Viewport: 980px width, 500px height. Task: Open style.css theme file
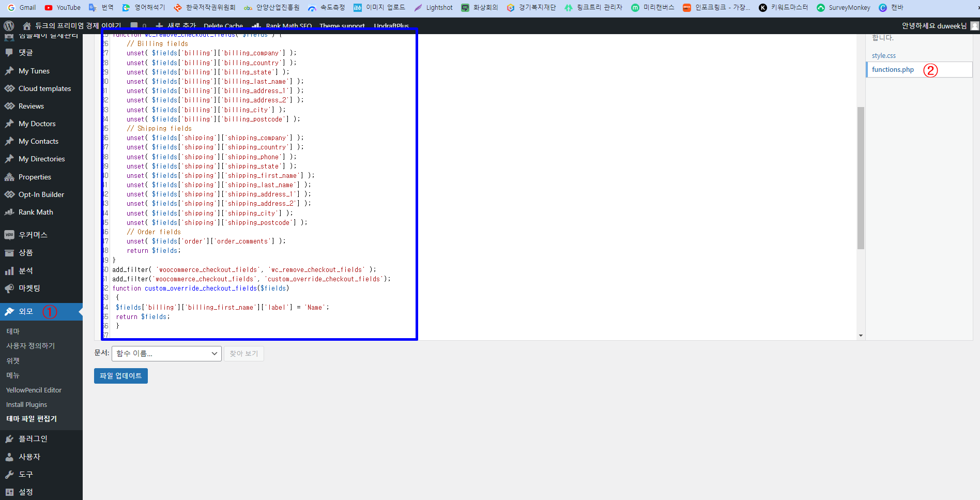tap(883, 55)
